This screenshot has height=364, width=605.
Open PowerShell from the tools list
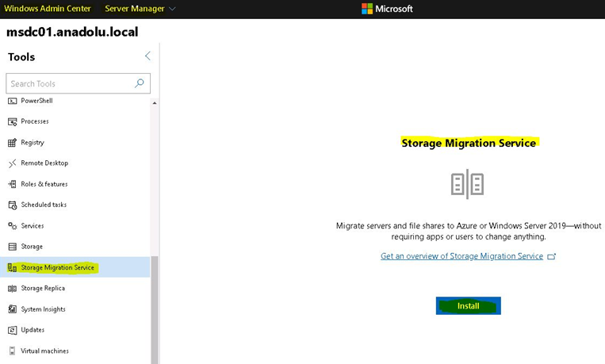pyautogui.click(x=36, y=101)
